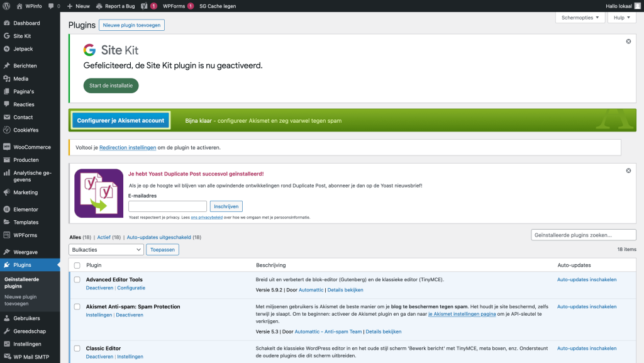Go to Elementor in the sidebar

(26, 209)
